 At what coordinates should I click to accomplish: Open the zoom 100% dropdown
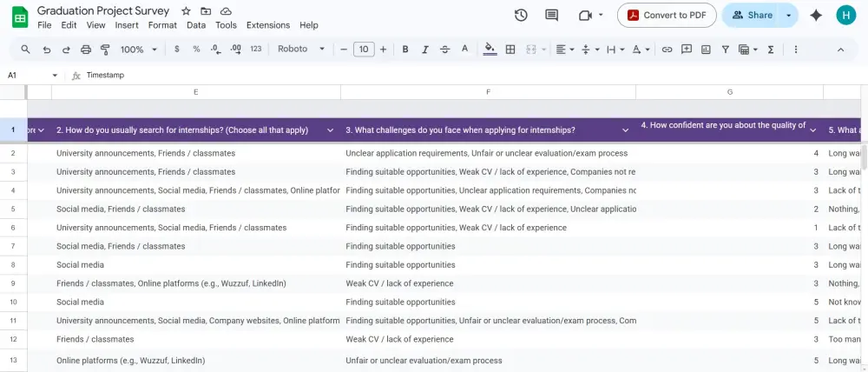click(139, 50)
